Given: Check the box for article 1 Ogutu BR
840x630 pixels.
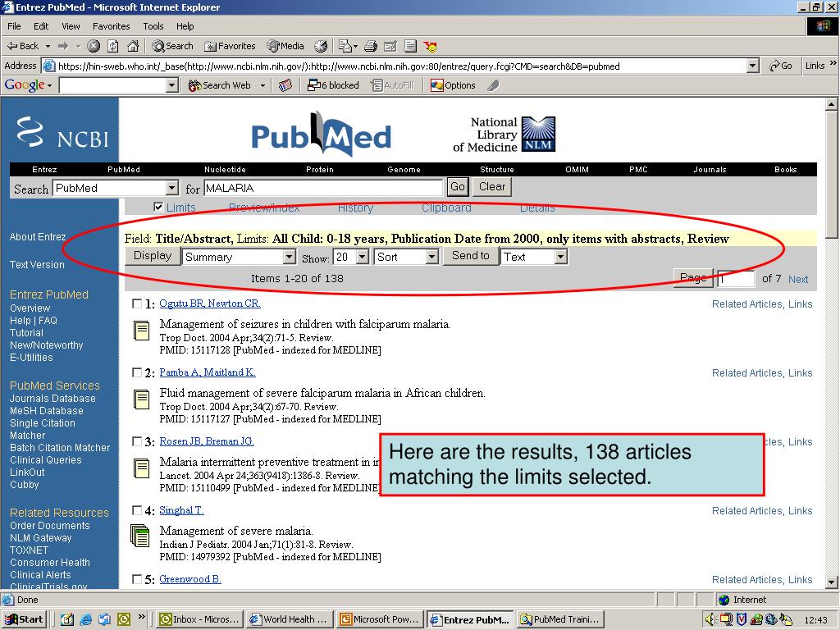Looking at the screenshot, I should [x=137, y=304].
